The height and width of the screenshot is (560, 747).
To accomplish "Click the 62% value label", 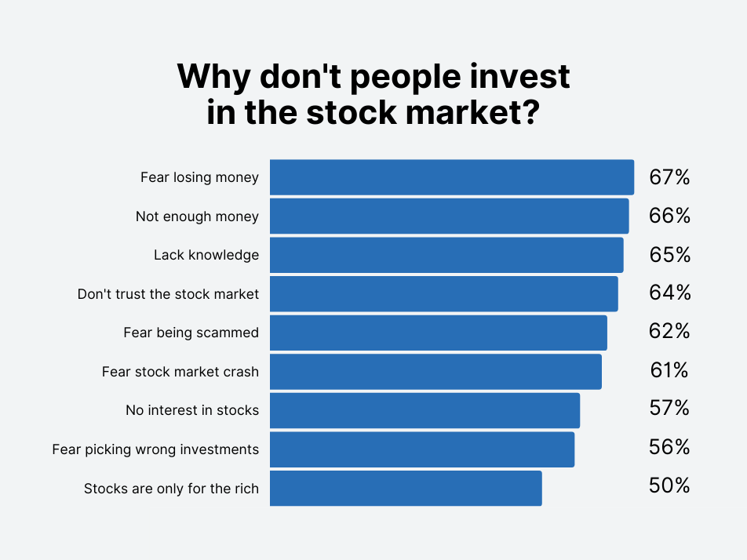I will (x=669, y=331).
